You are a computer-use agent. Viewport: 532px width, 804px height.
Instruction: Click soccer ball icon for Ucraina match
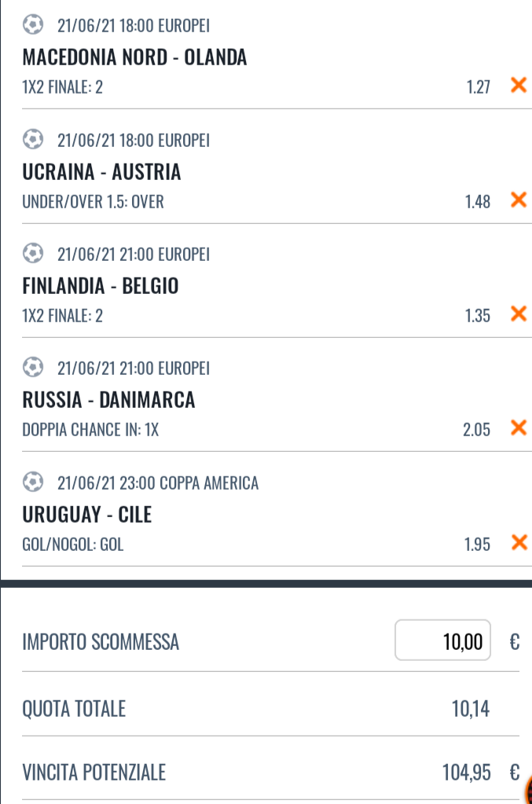pyautogui.click(x=33, y=141)
